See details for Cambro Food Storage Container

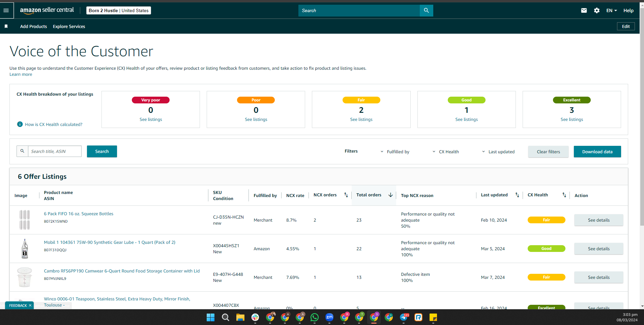point(598,277)
